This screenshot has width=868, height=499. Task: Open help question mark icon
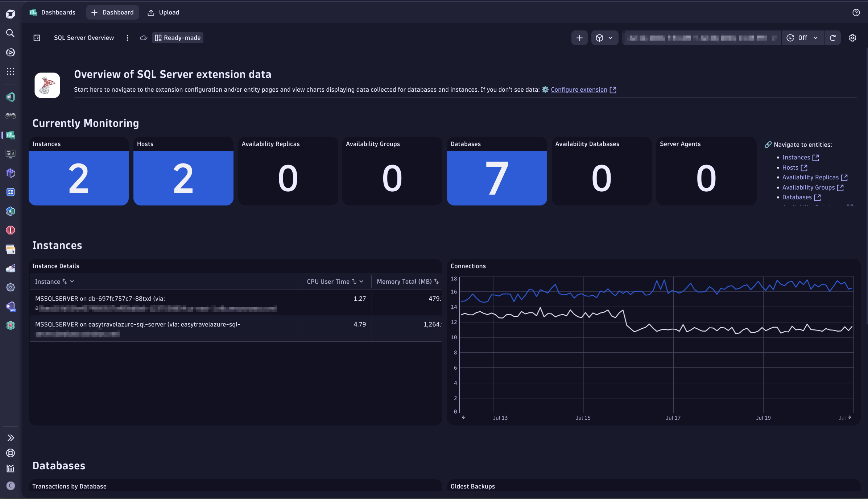(856, 13)
